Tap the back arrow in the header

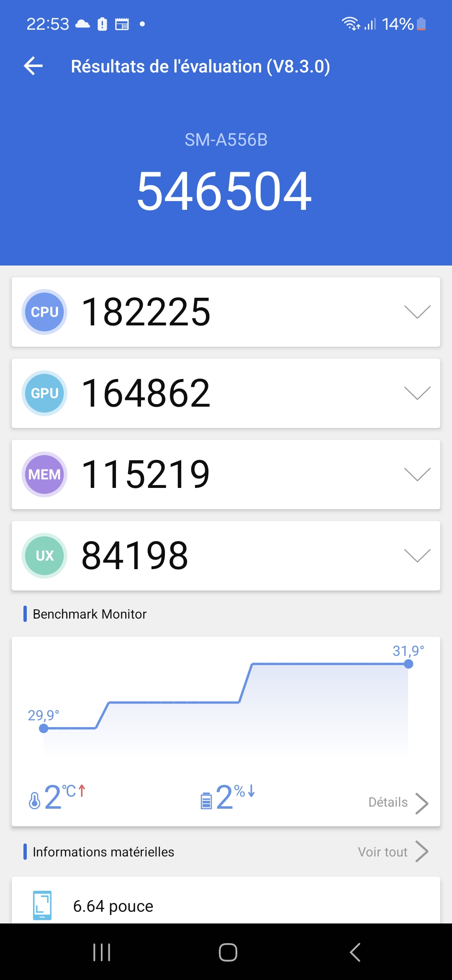point(33,66)
